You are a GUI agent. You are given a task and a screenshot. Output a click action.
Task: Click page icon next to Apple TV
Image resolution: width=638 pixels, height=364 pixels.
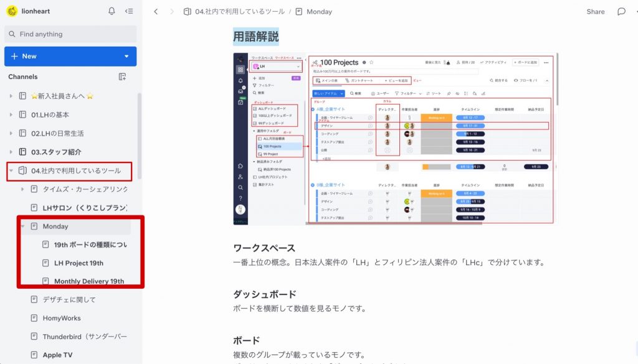(x=34, y=355)
